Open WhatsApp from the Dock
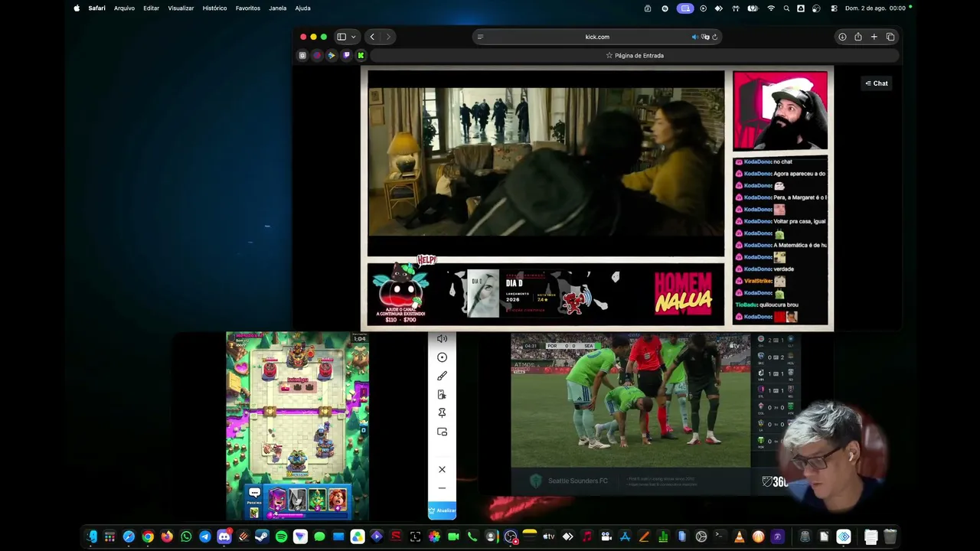 [x=186, y=536]
